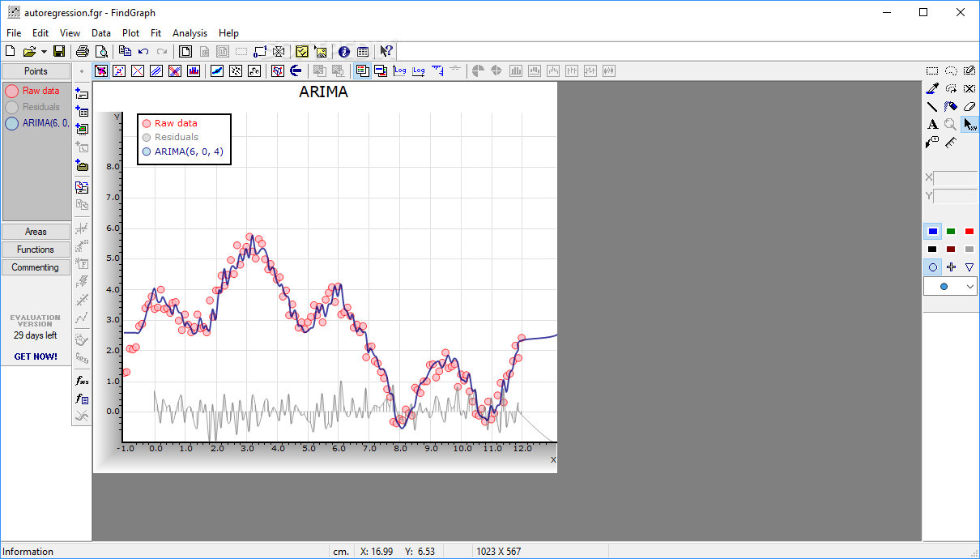The height and width of the screenshot is (559, 980).
Task: Click the Commenting panel button
Action: 36,267
